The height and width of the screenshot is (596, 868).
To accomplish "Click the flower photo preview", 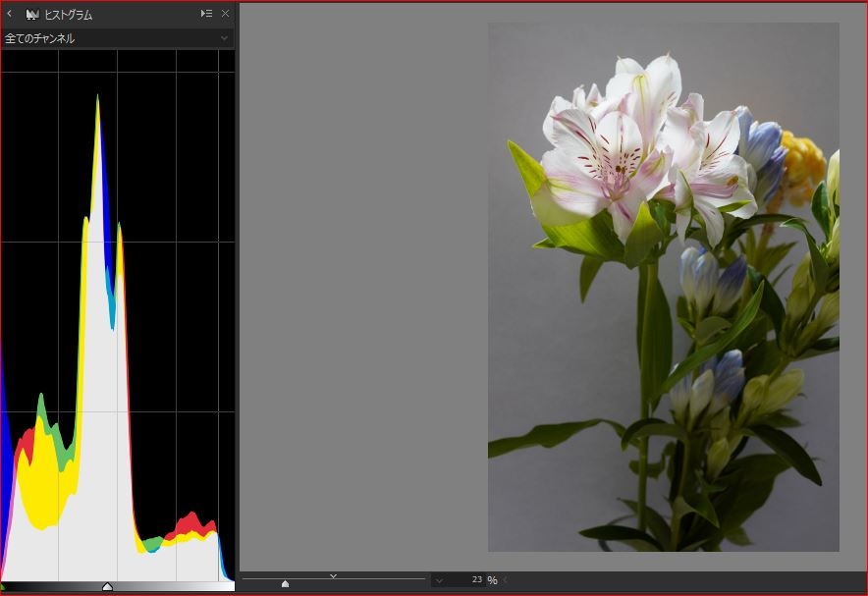I will [663, 287].
